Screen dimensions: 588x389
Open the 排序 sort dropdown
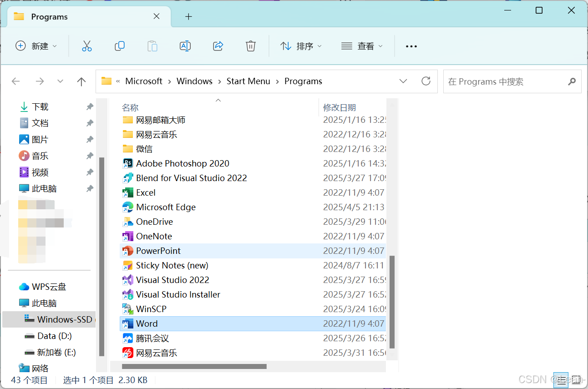point(301,46)
